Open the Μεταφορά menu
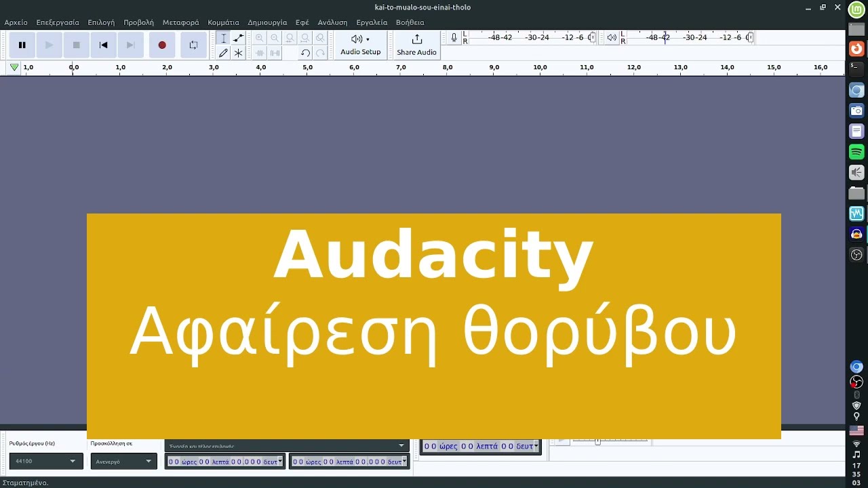The height and width of the screenshot is (488, 868). (x=181, y=22)
